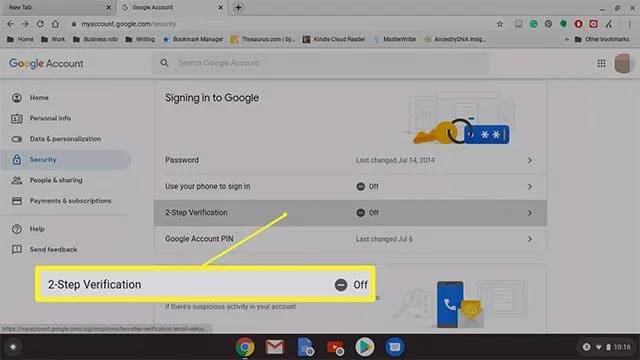The image size is (640, 360).
Task: Open the 2-Step Verification row
Action: (350, 213)
